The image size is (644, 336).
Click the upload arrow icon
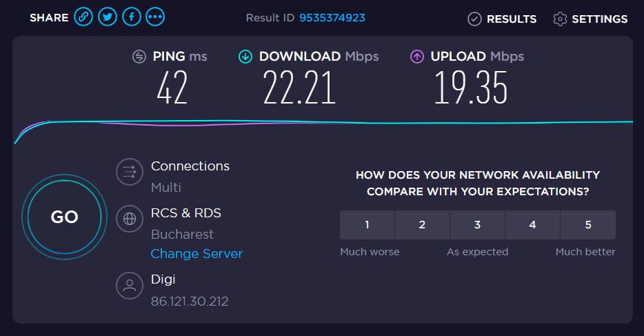coord(417,57)
